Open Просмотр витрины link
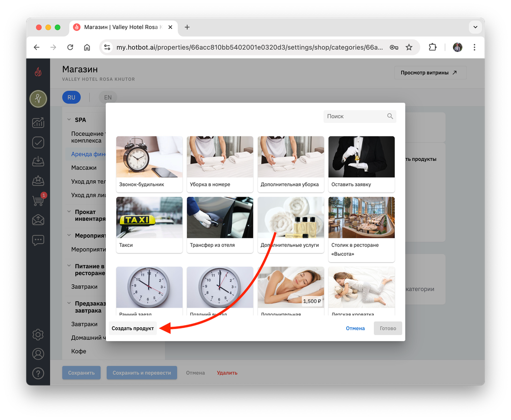The width and height of the screenshot is (511, 420). [x=430, y=73]
